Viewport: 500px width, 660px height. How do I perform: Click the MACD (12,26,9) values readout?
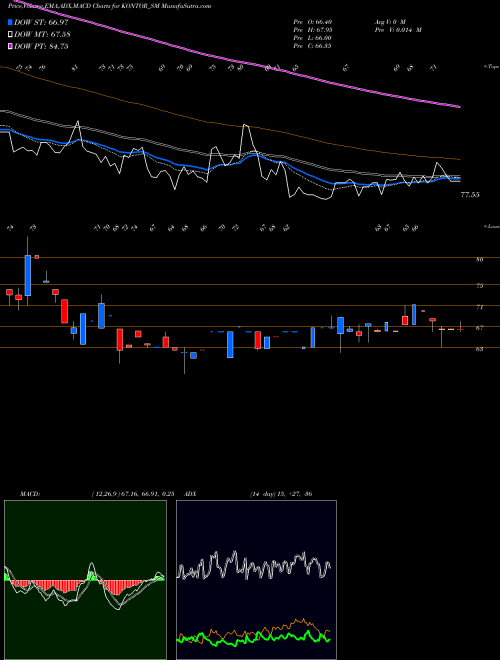[133, 494]
